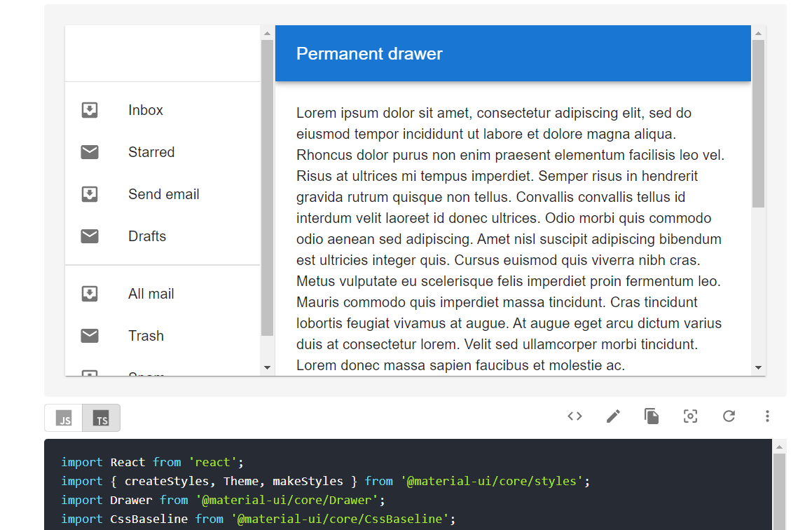This screenshot has height=530, width=812.
Task: Click the icon beside All mail
Action: click(90, 294)
